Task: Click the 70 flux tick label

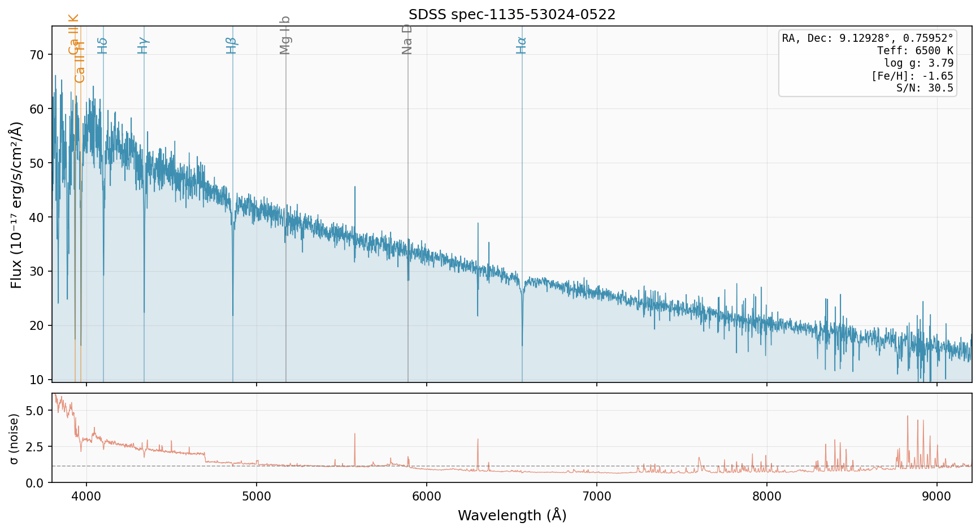Action: tap(38, 55)
